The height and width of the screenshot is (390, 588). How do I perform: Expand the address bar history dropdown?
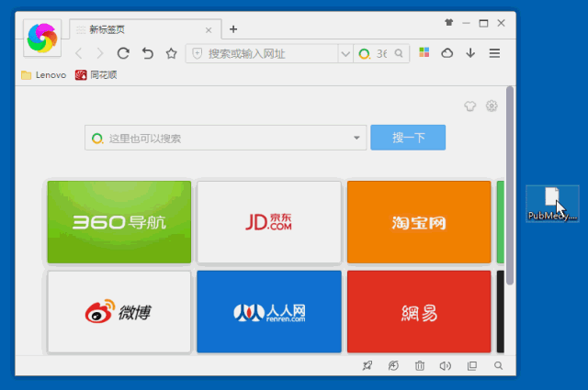coord(345,54)
